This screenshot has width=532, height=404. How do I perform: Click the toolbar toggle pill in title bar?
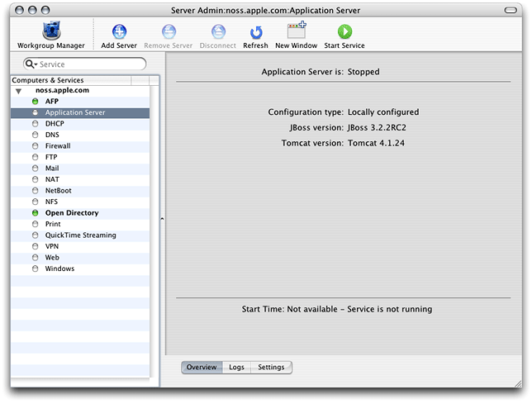click(x=511, y=10)
